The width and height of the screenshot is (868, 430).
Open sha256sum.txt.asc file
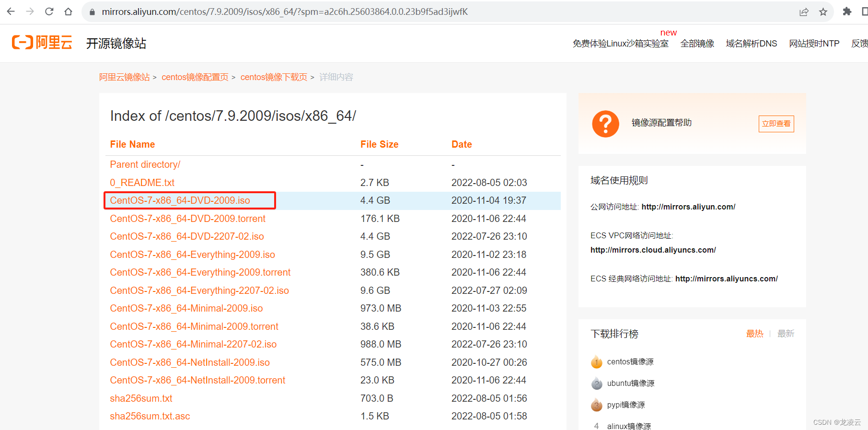150,416
